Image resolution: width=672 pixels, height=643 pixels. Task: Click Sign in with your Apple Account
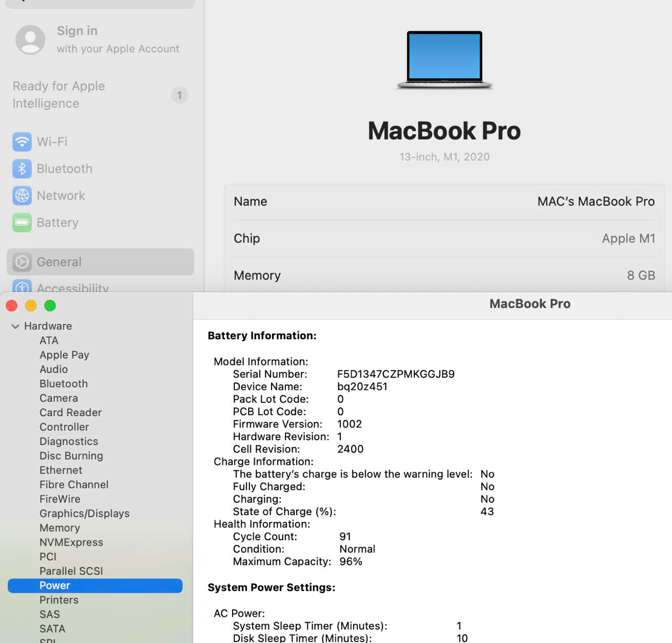point(118,40)
